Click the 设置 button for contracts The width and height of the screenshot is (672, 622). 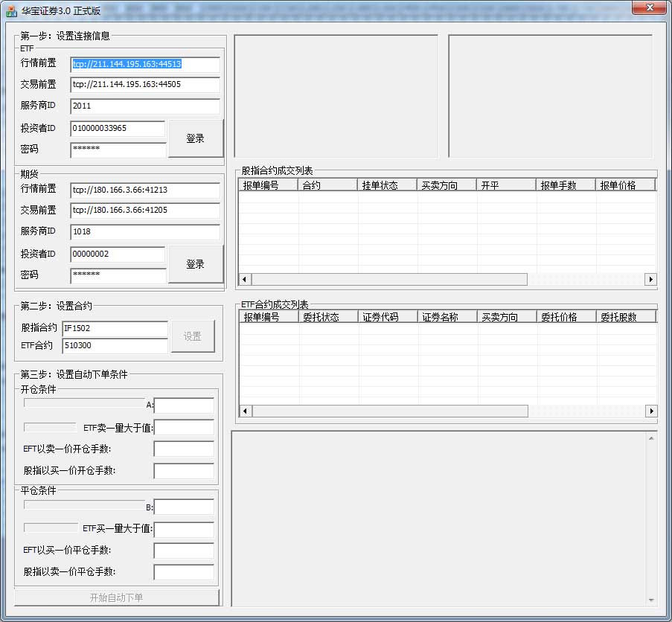point(192,336)
